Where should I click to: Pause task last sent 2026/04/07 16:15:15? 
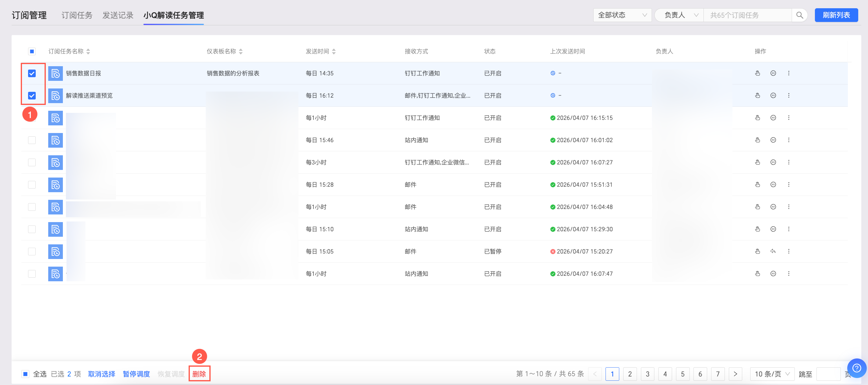773,117
